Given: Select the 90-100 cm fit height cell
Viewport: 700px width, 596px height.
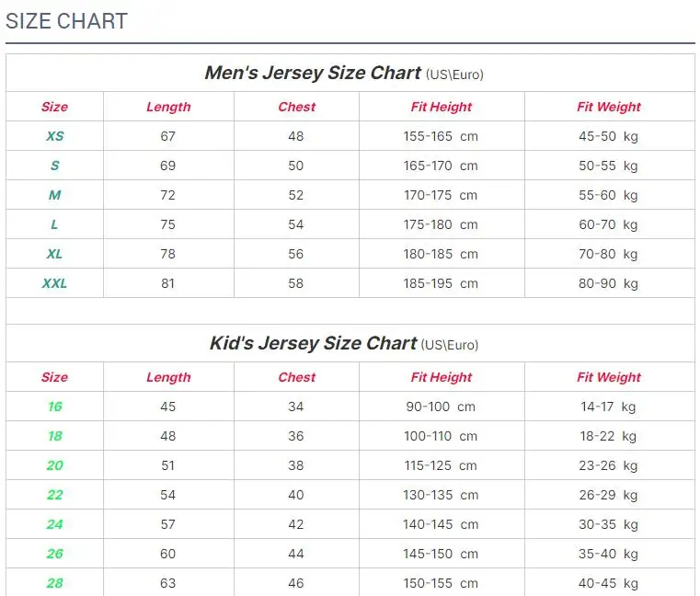Looking at the screenshot, I should pos(441,407).
